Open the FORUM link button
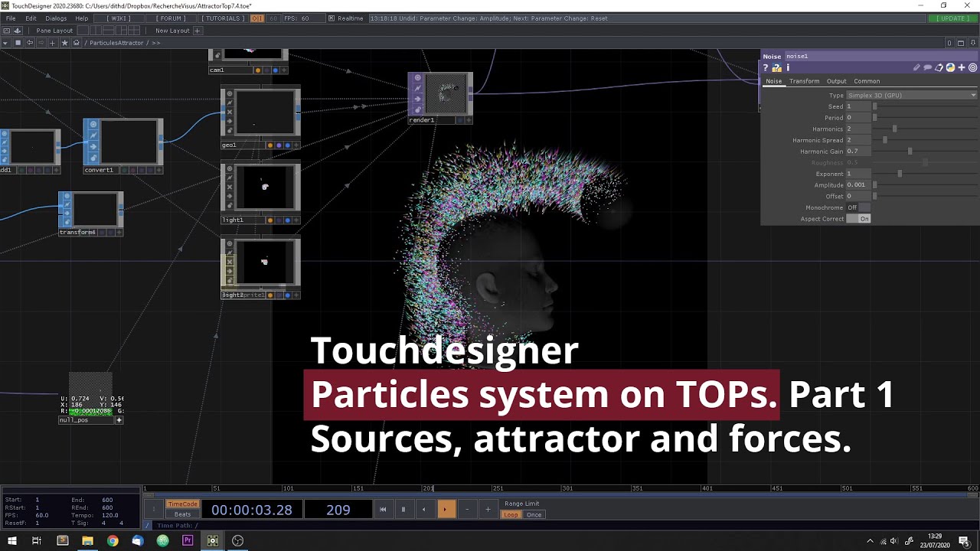The width and height of the screenshot is (980, 551). 171,18
